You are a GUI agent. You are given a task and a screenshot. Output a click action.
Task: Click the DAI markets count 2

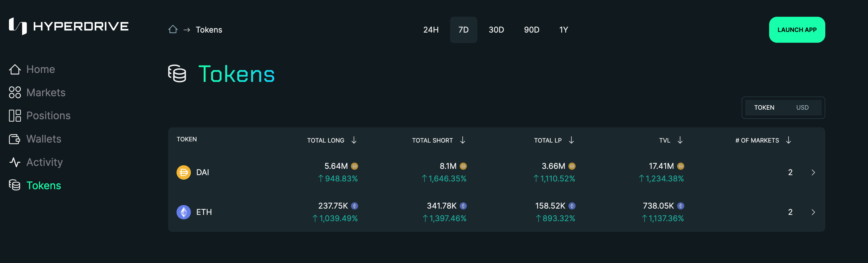pyautogui.click(x=790, y=172)
